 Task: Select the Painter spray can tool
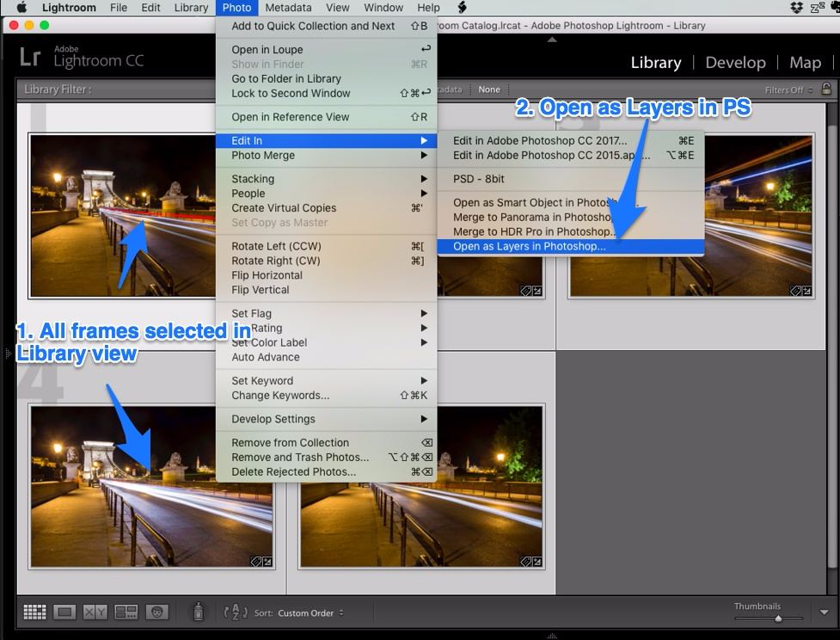click(x=199, y=612)
